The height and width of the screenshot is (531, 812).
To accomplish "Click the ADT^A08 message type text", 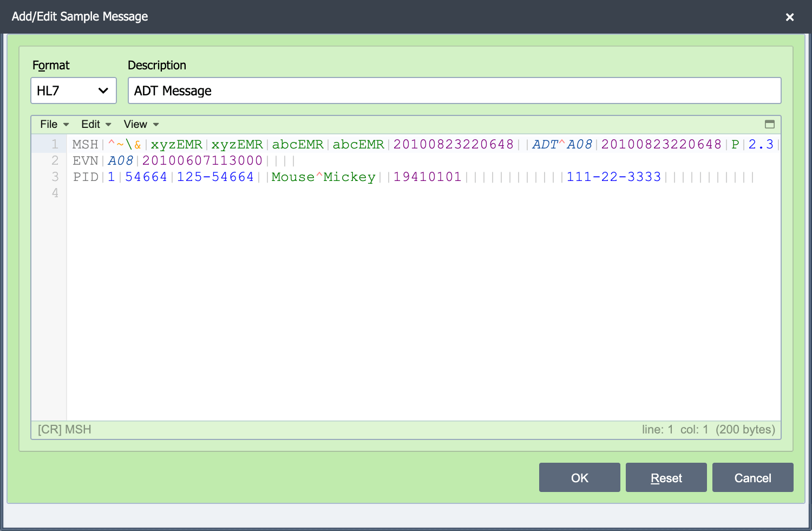I will [562, 145].
